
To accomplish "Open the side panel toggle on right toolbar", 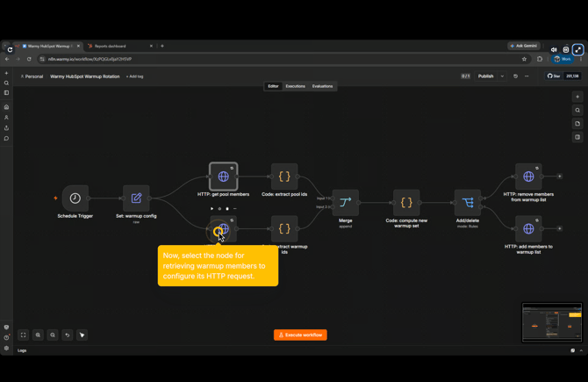I will coord(577,137).
